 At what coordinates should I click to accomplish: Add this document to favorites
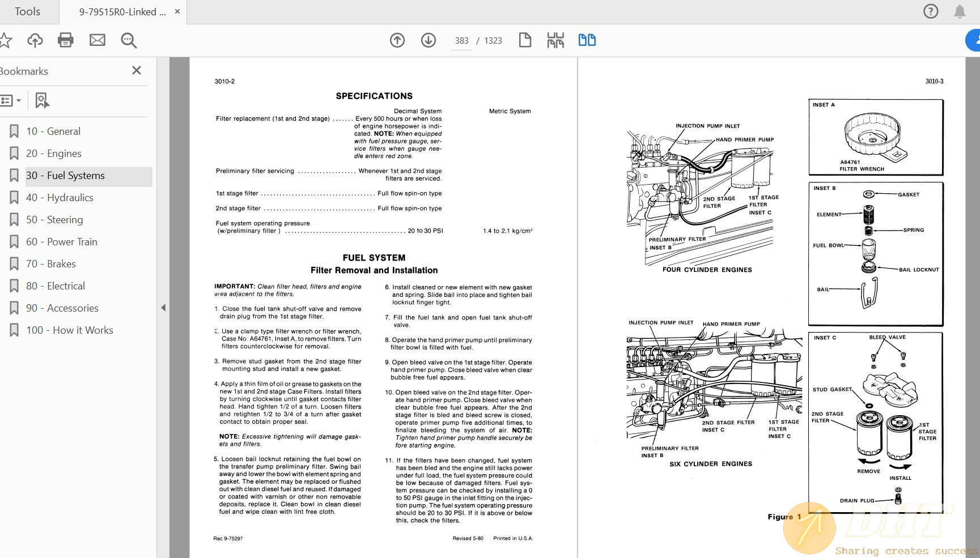(x=6, y=40)
